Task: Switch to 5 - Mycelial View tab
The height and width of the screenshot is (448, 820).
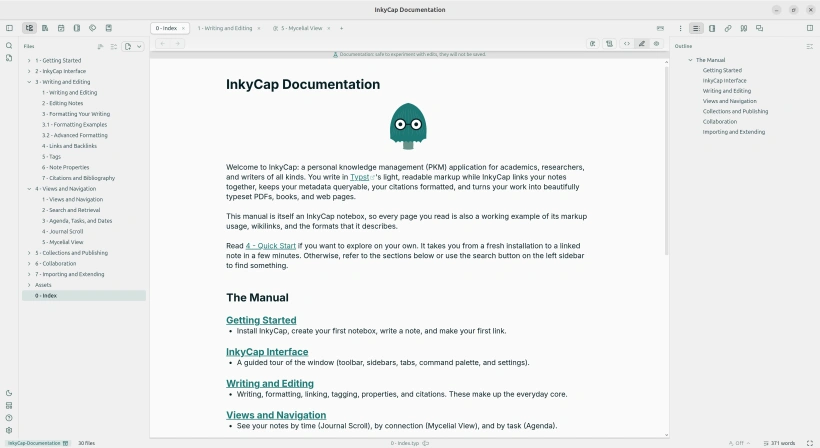Action: pos(301,28)
